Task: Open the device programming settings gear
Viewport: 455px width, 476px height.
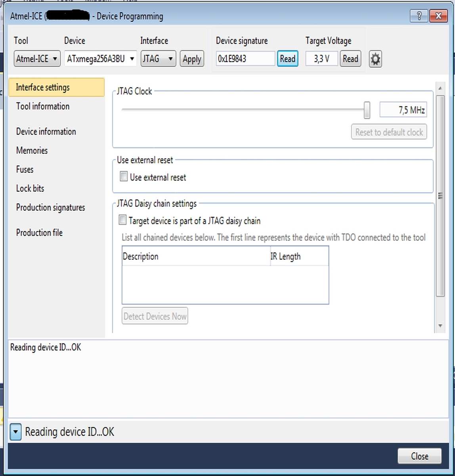Action: (375, 59)
